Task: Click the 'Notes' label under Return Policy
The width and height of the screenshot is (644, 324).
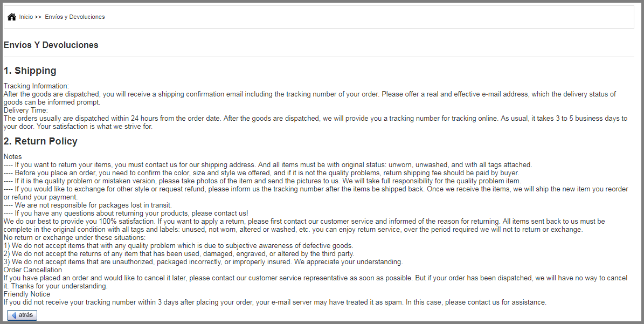Action: click(13, 156)
